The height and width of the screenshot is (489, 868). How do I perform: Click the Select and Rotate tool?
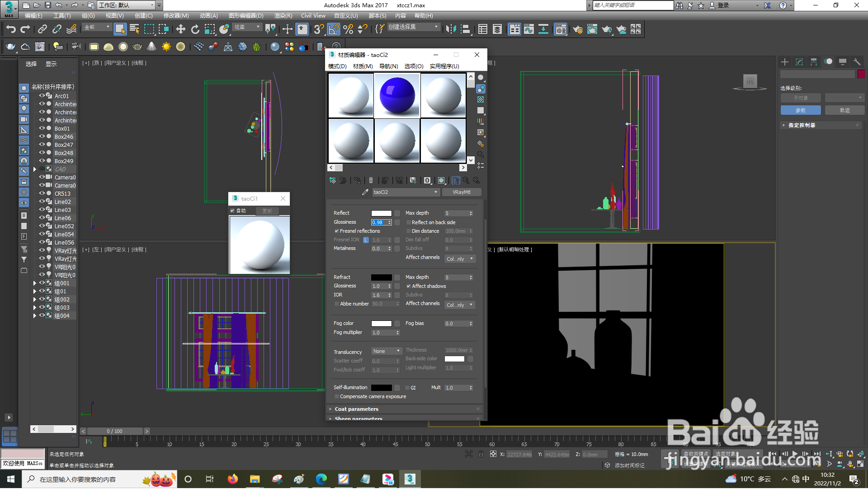[195, 30]
